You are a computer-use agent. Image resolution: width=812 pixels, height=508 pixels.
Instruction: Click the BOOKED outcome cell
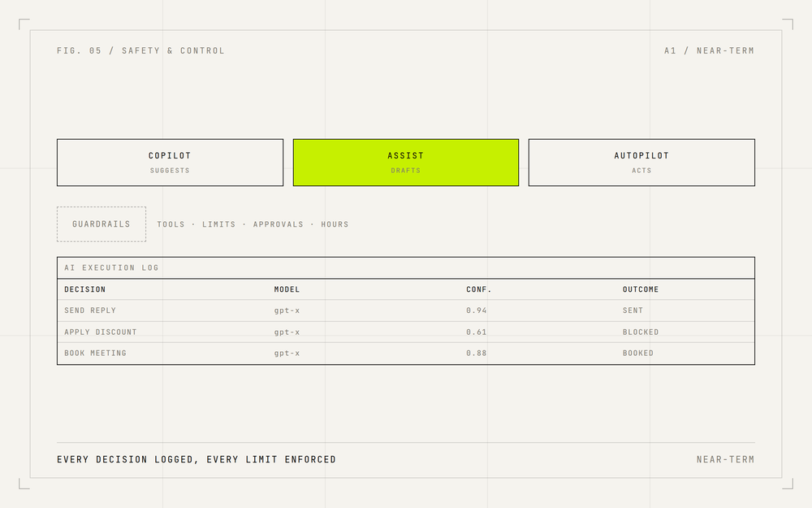638,353
